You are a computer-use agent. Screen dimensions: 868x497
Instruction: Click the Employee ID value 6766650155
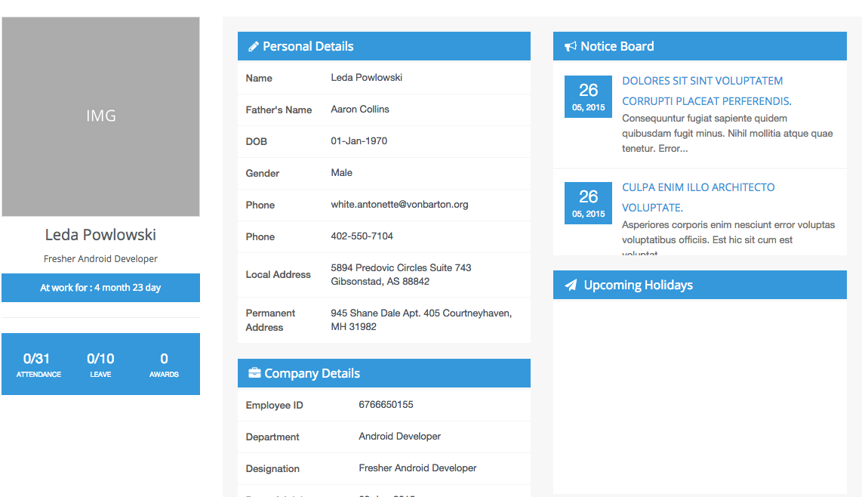(386, 405)
